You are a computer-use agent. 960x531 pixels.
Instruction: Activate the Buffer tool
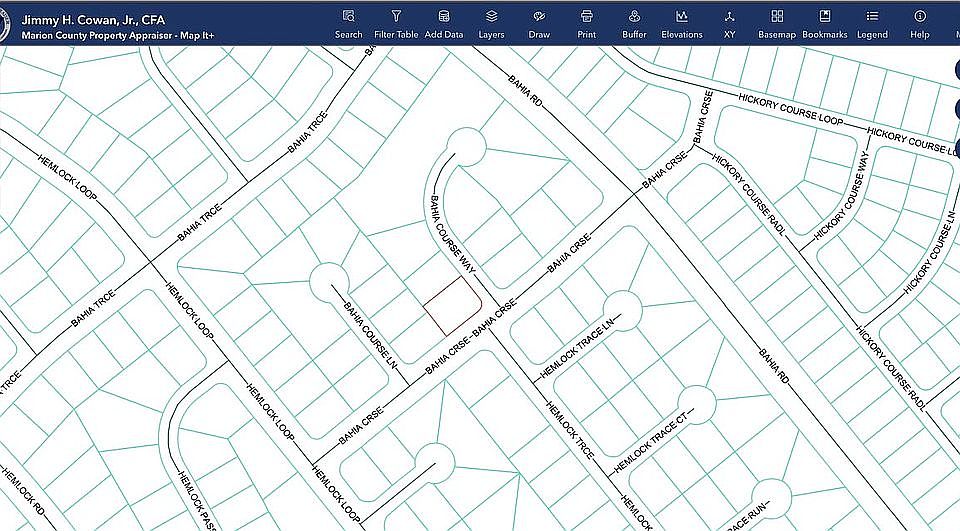point(634,24)
